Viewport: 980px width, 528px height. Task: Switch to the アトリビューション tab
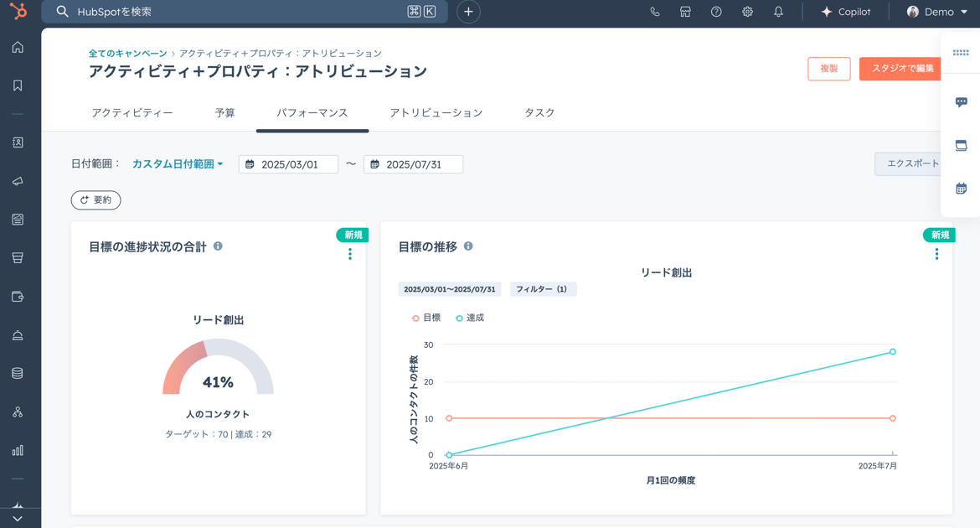click(436, 112)
